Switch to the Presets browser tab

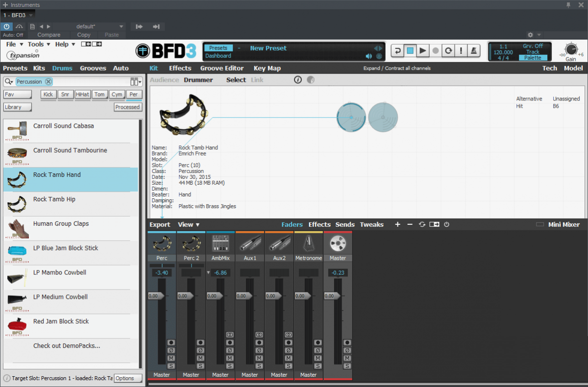pyautogui.click(x=15, y=68)
